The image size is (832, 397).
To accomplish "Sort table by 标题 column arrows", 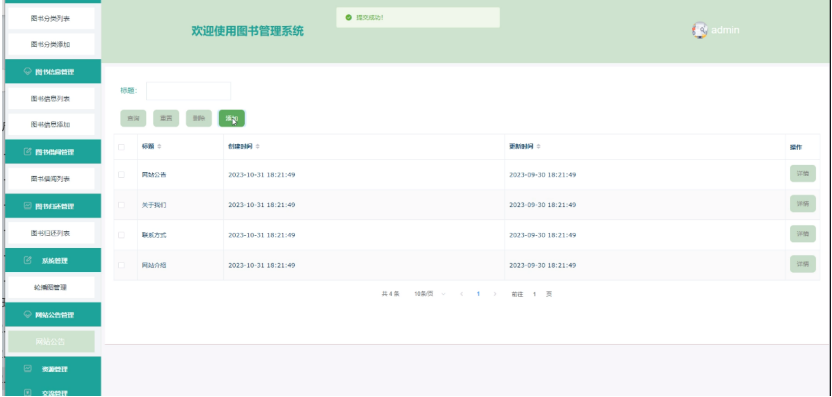I will coord(159,146).
